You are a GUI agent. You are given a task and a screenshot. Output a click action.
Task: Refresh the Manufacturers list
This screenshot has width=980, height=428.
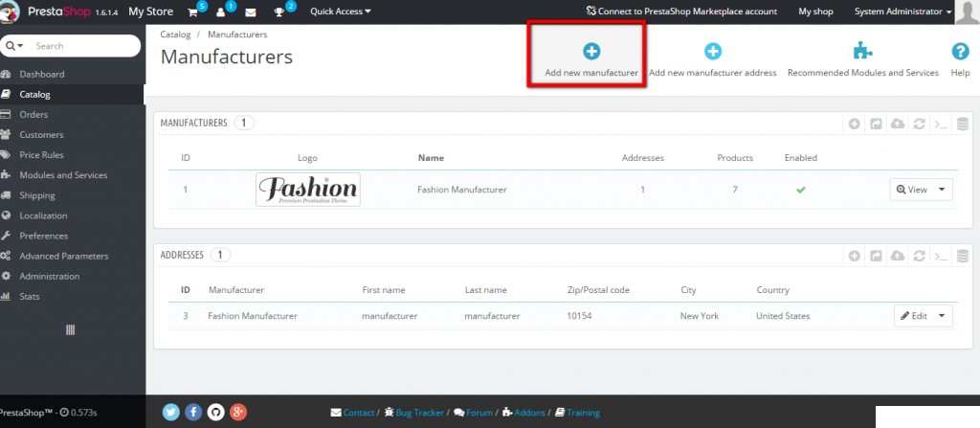click(x=919, y=124)
